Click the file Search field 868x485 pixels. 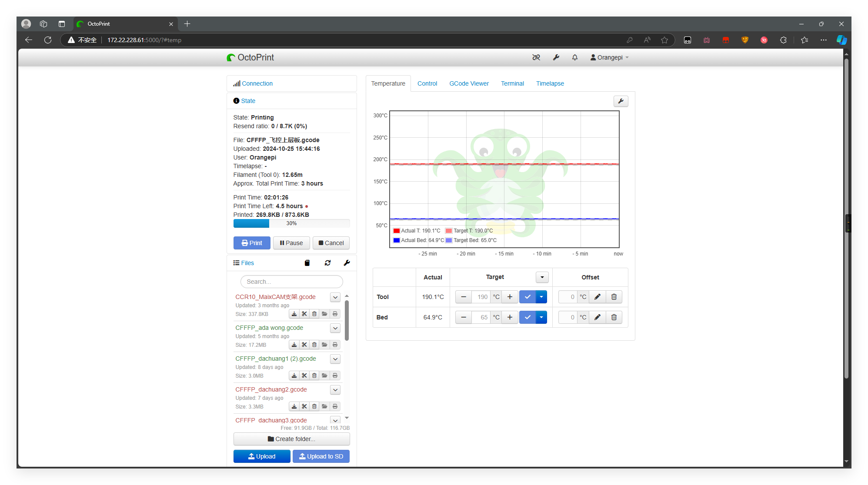point(291,282)
